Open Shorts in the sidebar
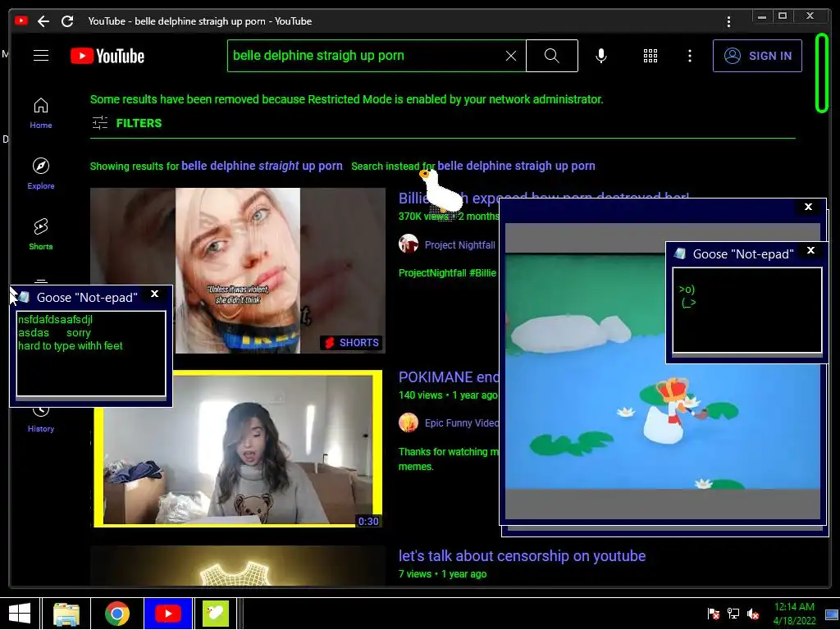The image size is (840, 630). click(41, 234)
